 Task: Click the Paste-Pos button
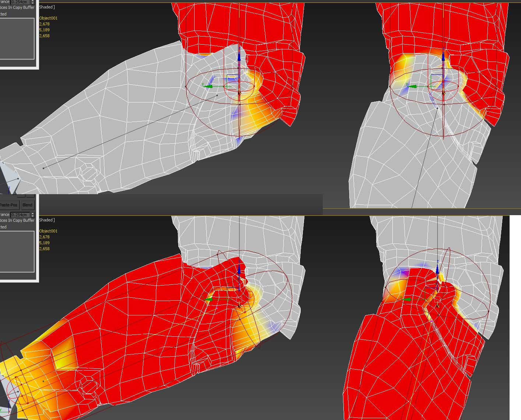pyautogui.click(x=9, y=205)
